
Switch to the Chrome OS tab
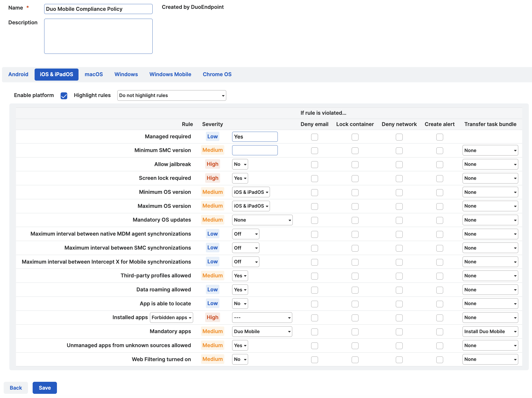[217, 74]
